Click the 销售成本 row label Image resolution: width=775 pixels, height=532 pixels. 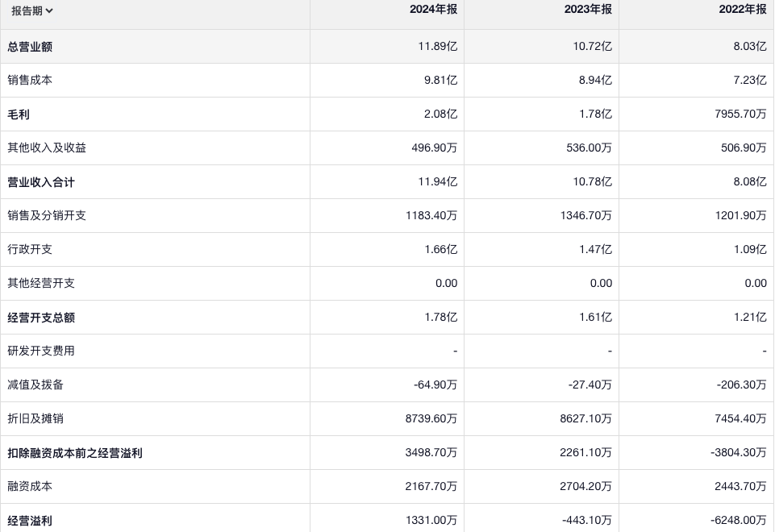click(x=31, y=81)
